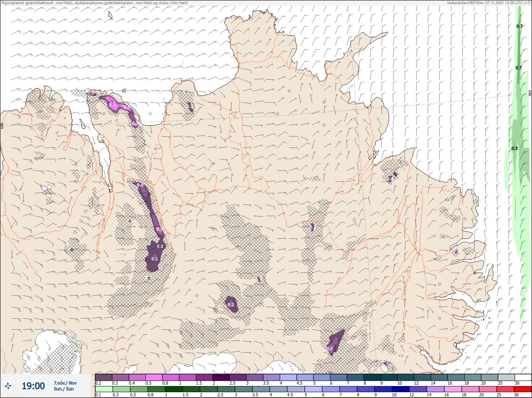Select the dark teal swatch after 8, top legend row
Screen dimensions: 532x398
point(373,377)
